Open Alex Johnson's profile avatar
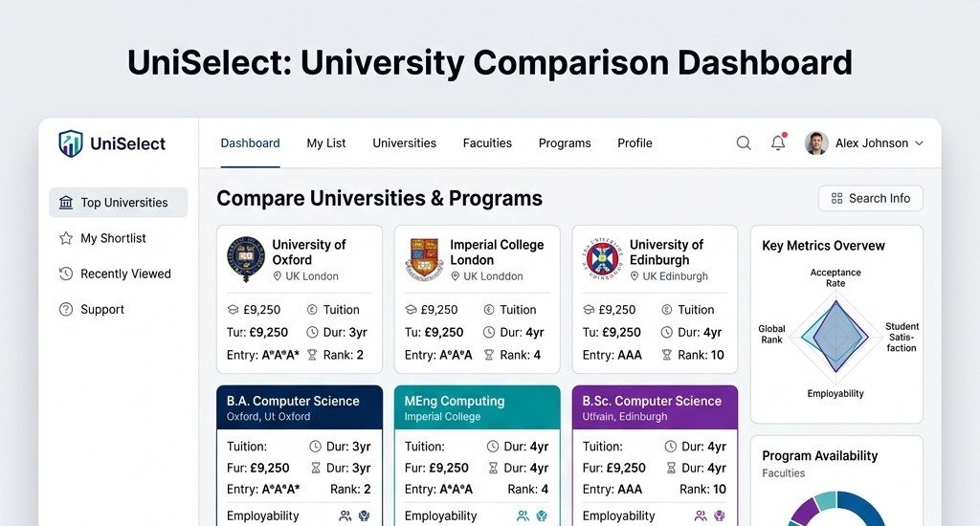 [816, 143]
